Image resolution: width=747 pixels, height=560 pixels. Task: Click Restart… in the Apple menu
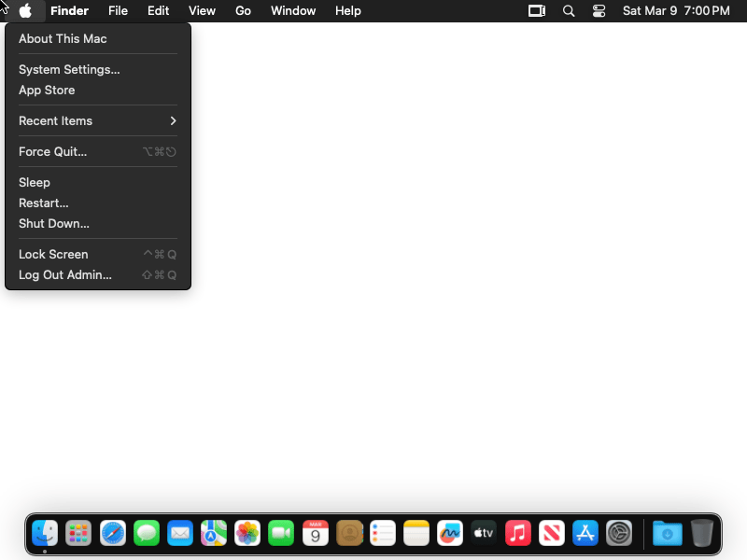point(44,203)
